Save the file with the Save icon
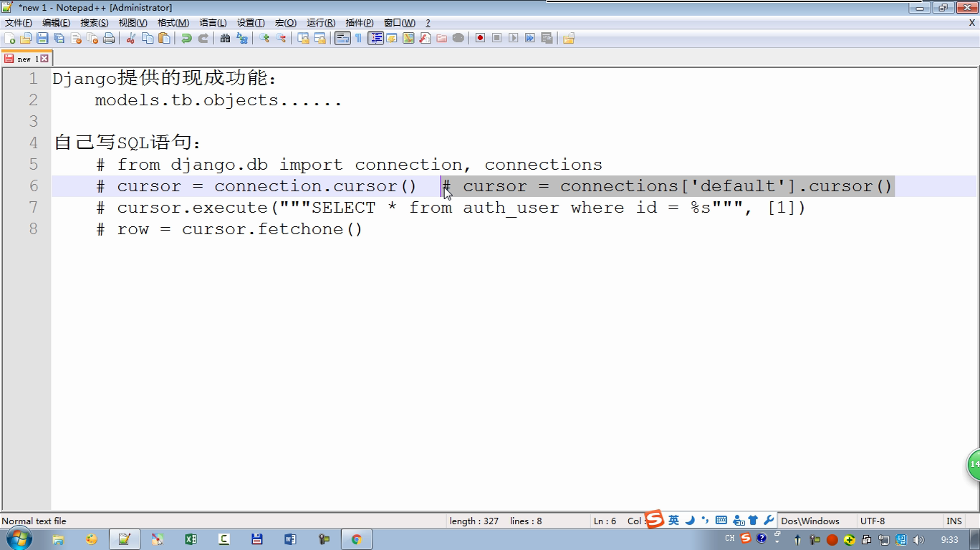Screen dimensions: 980x550 click(42, 38)
